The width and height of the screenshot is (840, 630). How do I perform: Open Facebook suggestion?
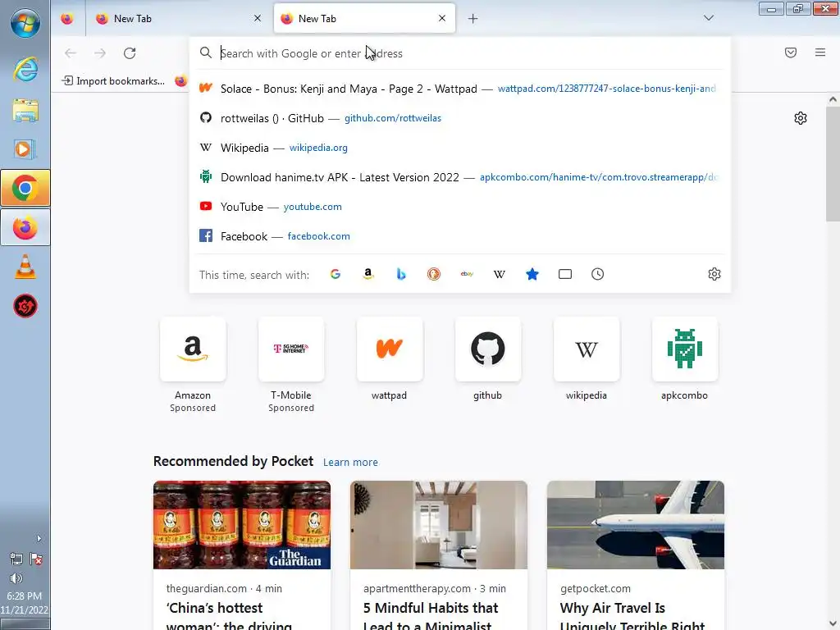click(459, 235)
